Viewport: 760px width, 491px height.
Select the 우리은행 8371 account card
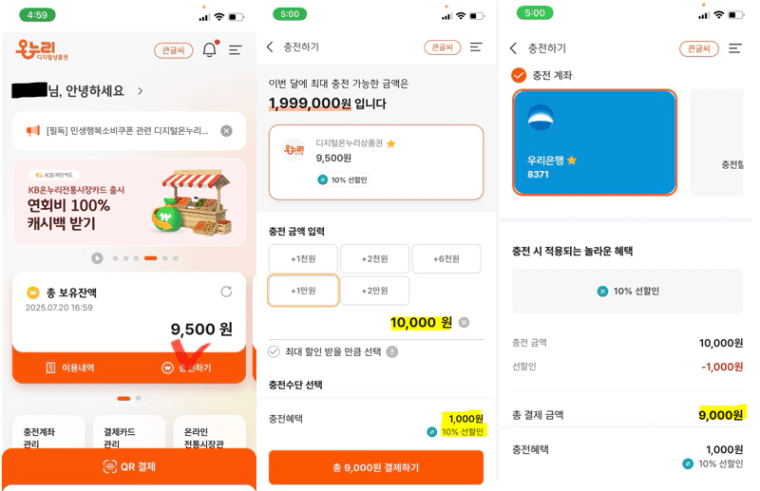pyautogui.click(x=595, y=143)
